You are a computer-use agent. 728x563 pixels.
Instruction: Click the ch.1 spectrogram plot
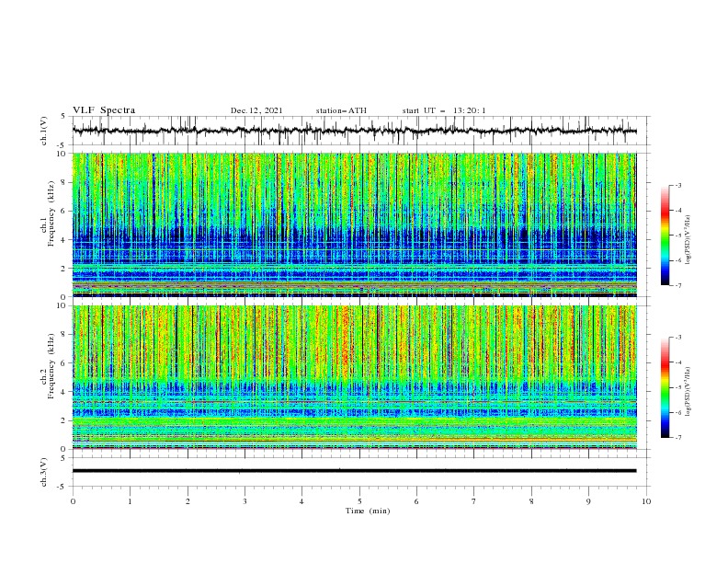(x=355, y=224)
